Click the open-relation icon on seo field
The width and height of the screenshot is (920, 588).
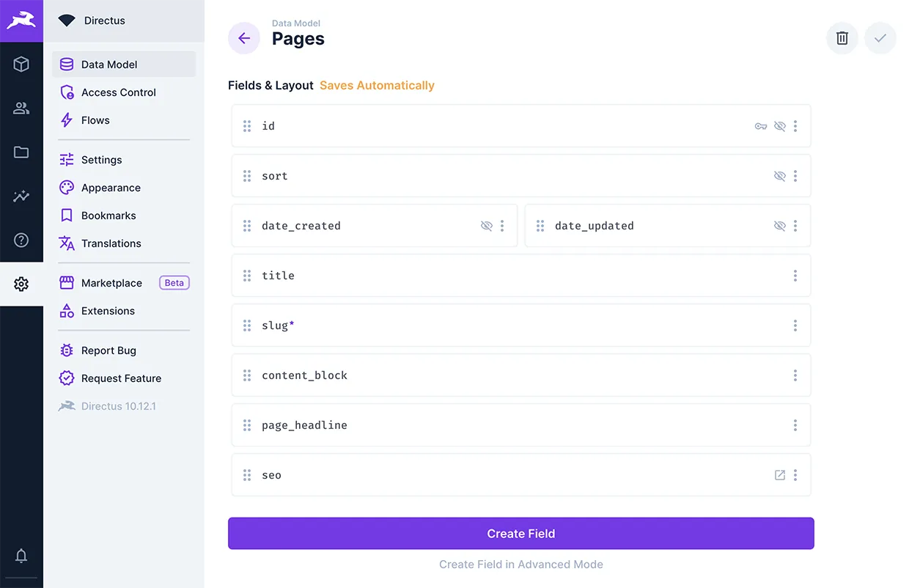click(780, 475)
